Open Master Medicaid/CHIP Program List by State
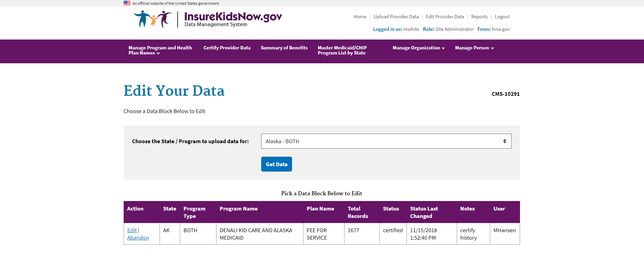The image size is (644, 266). [342, 50]
